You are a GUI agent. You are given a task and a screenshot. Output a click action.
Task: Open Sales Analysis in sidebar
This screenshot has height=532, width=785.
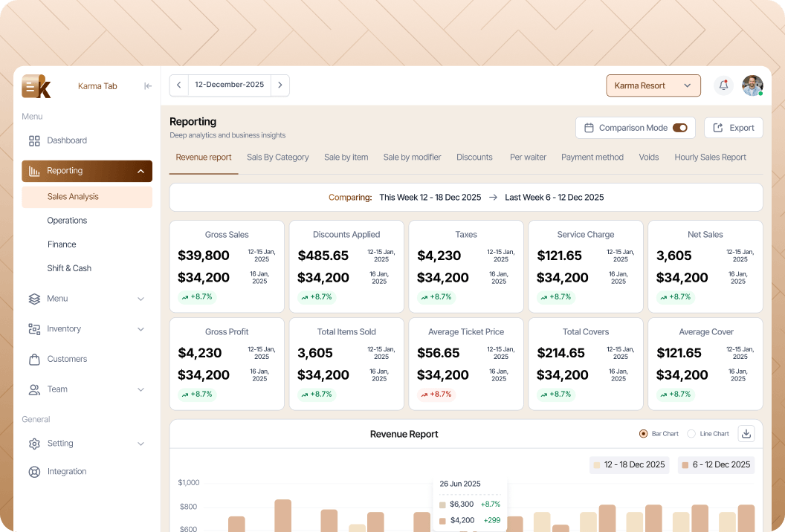click(x=87, y=197)
